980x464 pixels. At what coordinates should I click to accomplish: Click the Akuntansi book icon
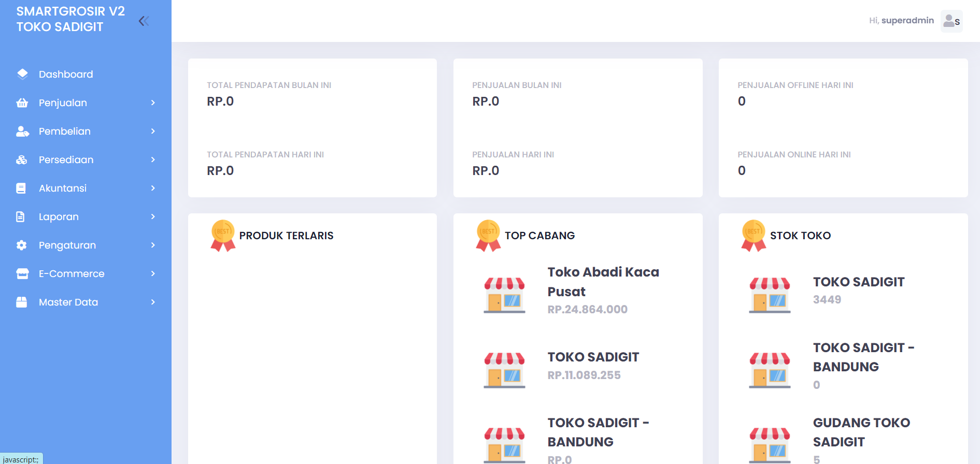[x=21, y=188]
